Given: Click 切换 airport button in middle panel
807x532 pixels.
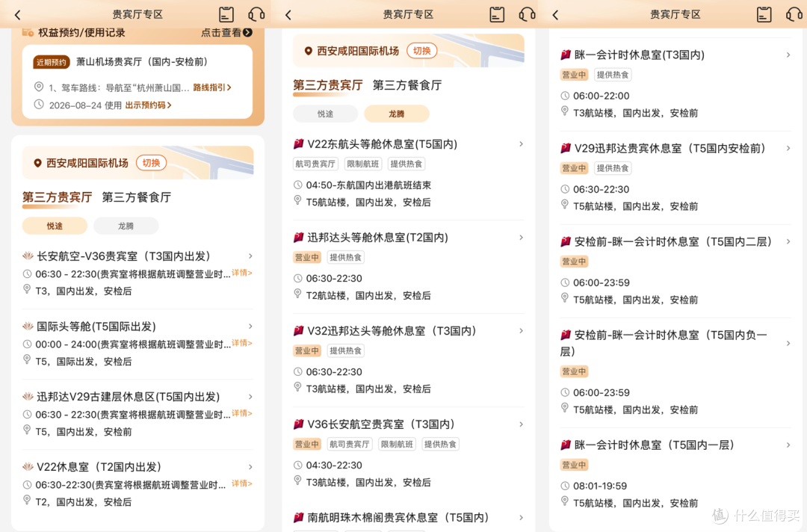Looking at the screenshot, I should (422, 50).
